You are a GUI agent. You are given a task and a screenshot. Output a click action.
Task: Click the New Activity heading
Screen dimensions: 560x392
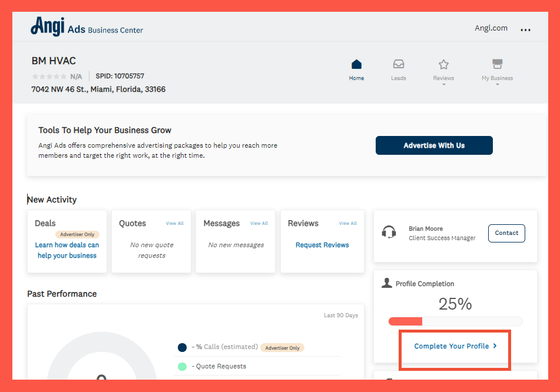click(52, 200)
